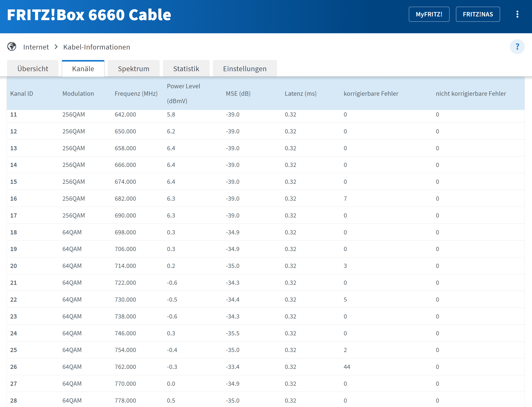532x407 pixels.
Task: Switch to the Einstellungen tab
Action: tap(245, 69)
